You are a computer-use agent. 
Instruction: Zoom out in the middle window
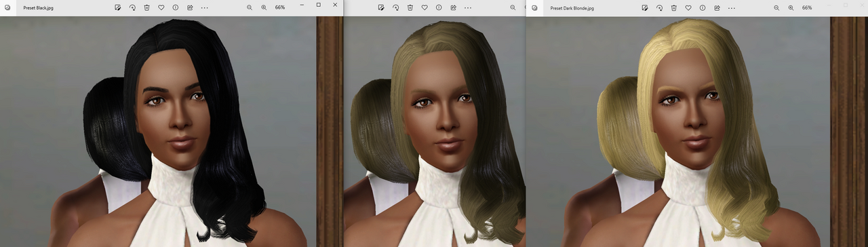513,7
